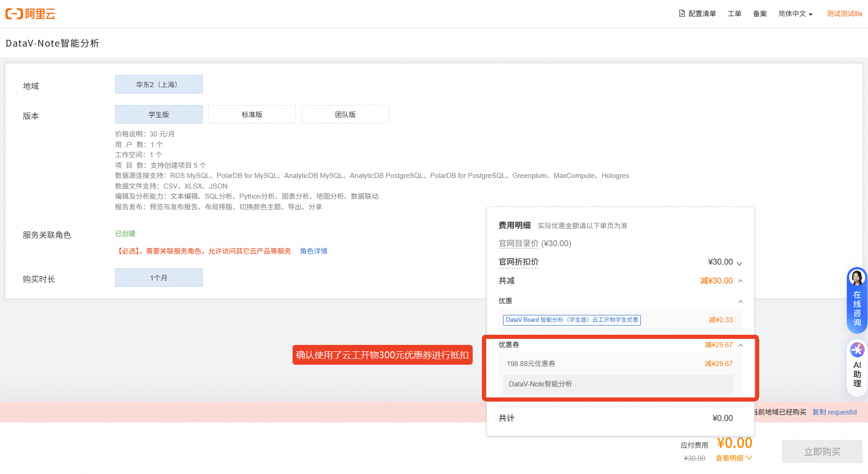Image resolution: width=868 pixels, height=474 pixels.
Task: Click the 复制 requestId link
Action: pyautogui.click(x=834, y=412)
